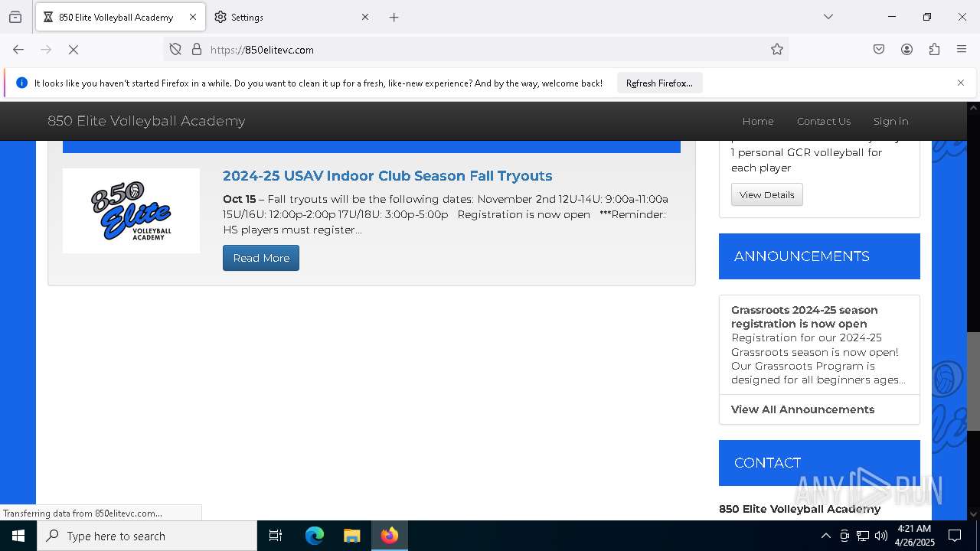Click the 850 Elite logo thumbnail
The height and width of the screenshot is (551, 980).
click(131, 210)
